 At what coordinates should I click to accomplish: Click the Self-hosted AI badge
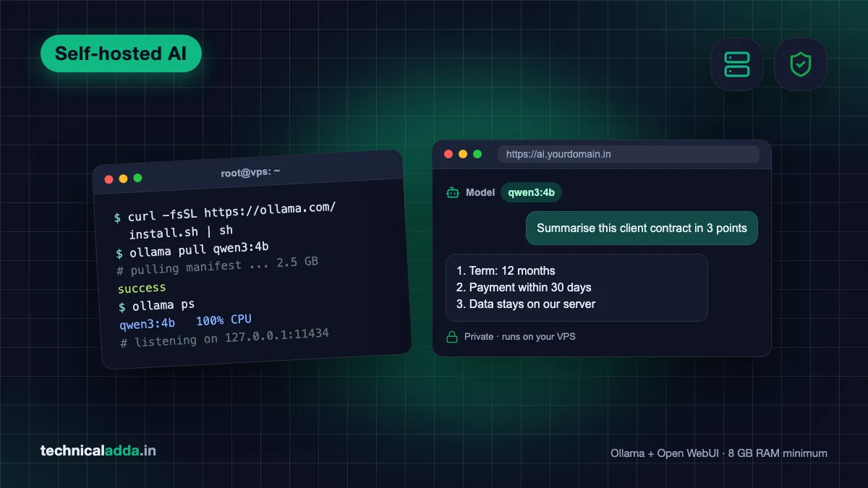(121, 53)
